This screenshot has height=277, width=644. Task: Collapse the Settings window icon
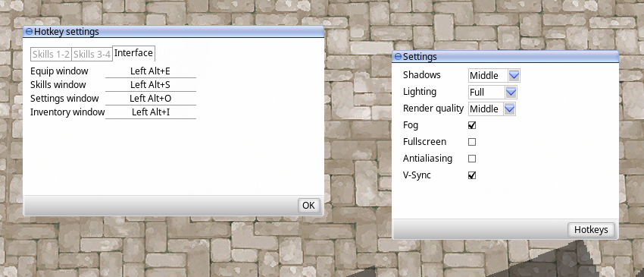tap(398, 57)
